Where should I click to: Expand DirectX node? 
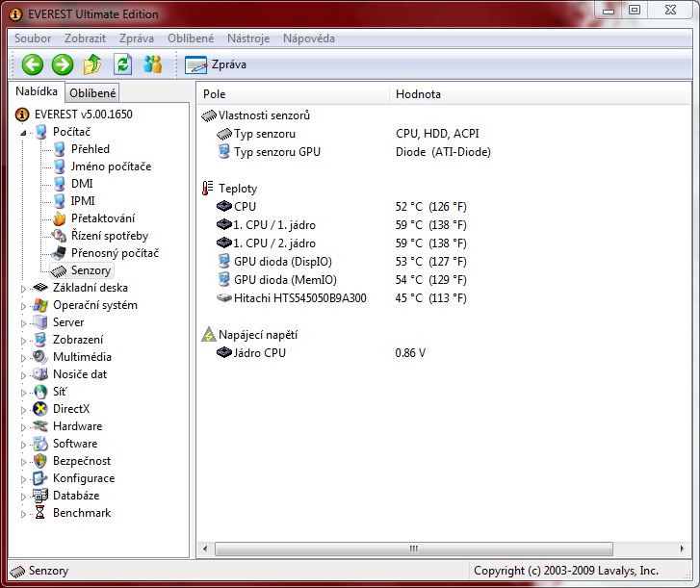pyautogui.click(x=24, y=410)
